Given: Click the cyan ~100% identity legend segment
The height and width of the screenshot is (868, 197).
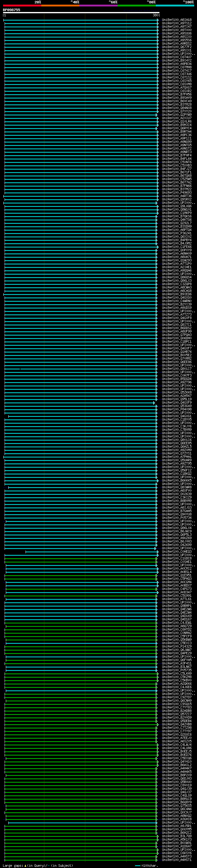Looking at the screenshot, I should click(175, 6).
